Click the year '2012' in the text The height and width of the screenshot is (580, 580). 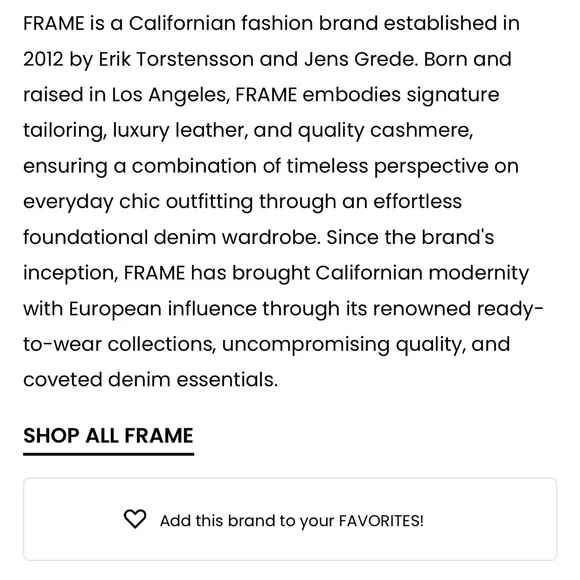(43, 59)
